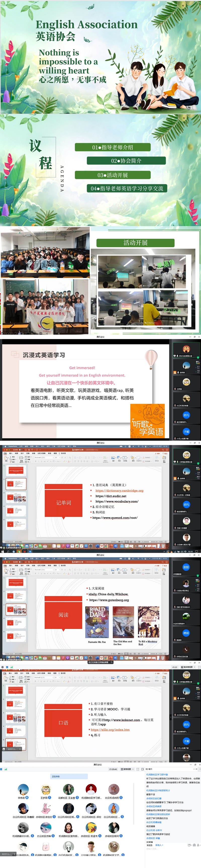The width and height of the screenshot is (201, 868).
Task: Click the hot air balloon icon on immersion slide
Action: pos(151,358)
